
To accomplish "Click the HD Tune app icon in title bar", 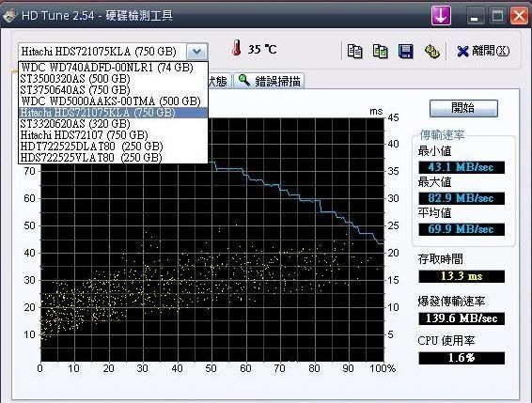I will [9, 15].
